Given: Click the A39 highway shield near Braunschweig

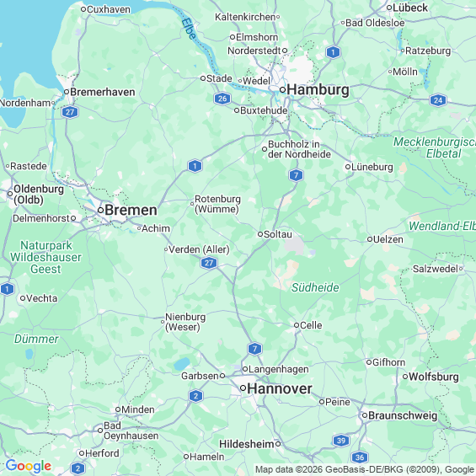Looking at the screenshot, I should tap(341, 441).
